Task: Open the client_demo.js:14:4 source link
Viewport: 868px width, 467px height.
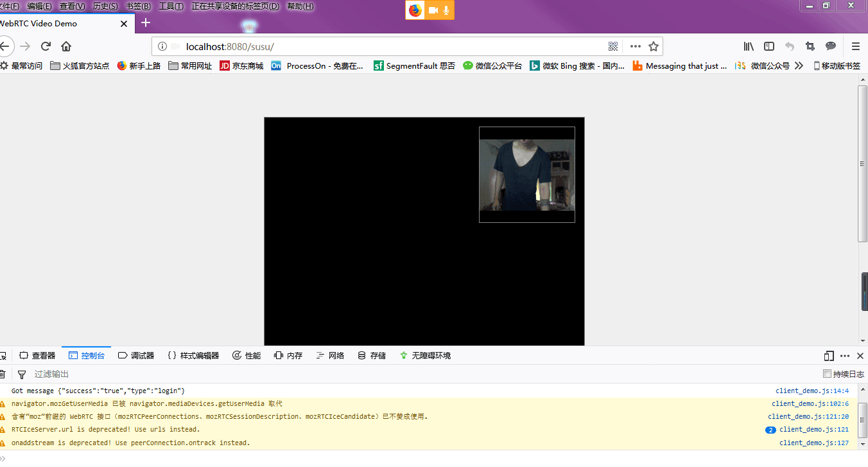Action: [x=812, y=391]
